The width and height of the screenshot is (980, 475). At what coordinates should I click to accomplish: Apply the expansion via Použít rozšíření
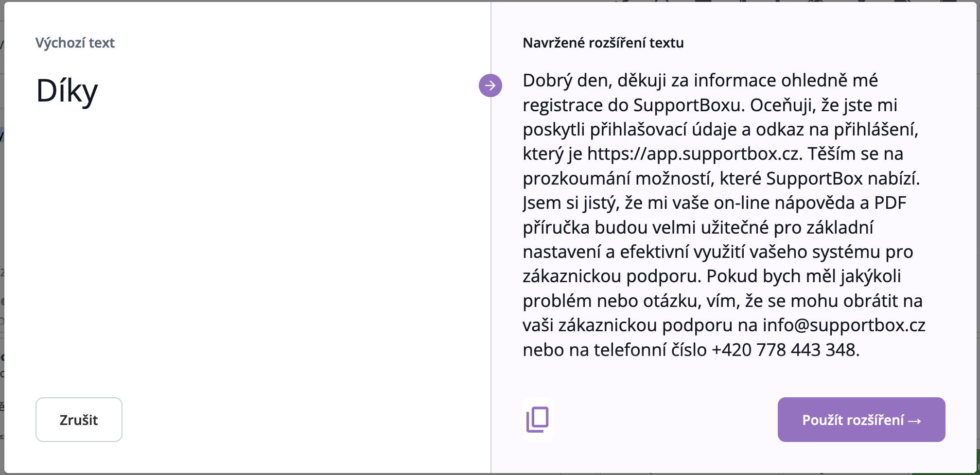(861, 420)
